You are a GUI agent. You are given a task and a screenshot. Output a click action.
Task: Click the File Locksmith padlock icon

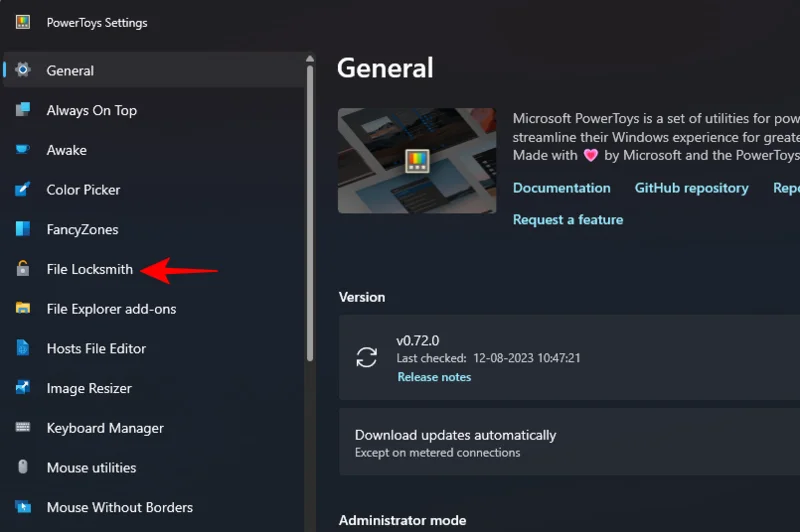(23, 268)
